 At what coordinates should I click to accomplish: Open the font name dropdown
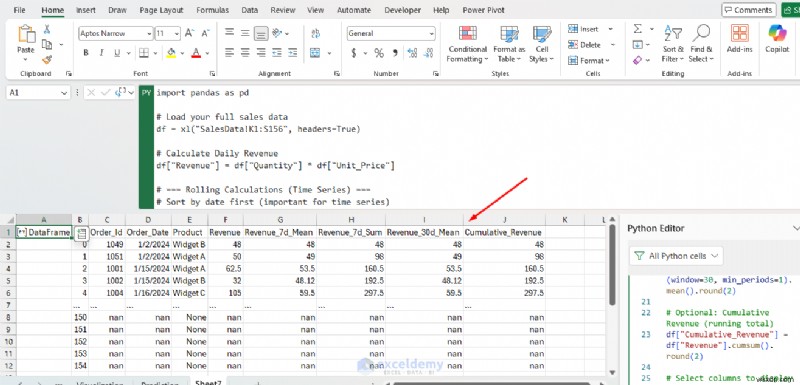click(149, 34)
